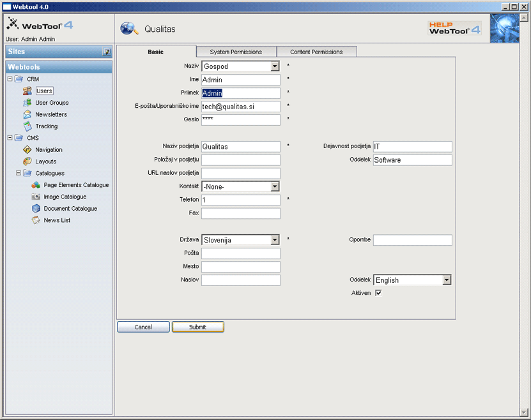Switch to Content Permissions tab
531x420 pixels.
click(x=316, y=52)
